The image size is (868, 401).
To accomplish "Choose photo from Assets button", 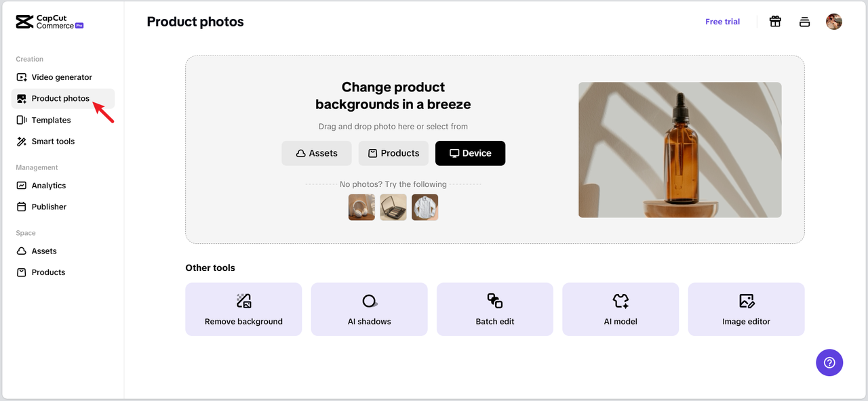I will [317, 153].
